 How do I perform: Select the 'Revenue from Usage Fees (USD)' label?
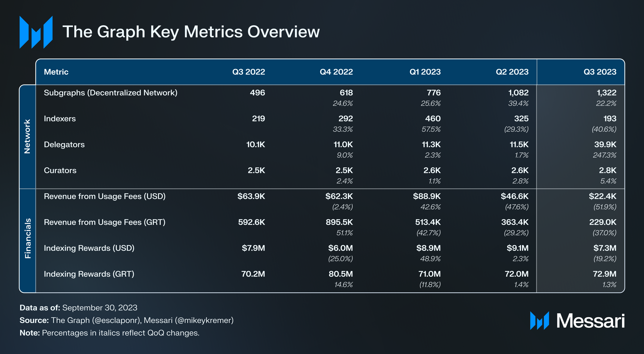[105, 196]
